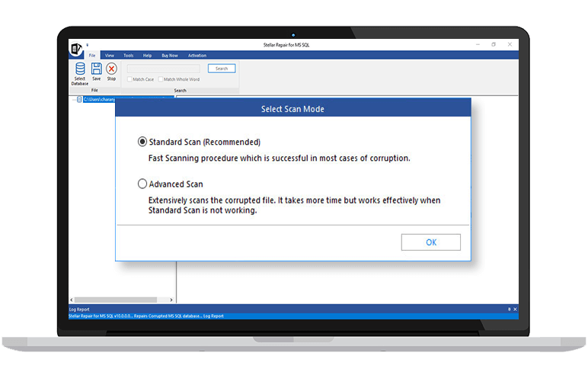The width and height of the screenshot is (588, 372).
Task: Open the Tools ribbon tab
Action: 129,55
